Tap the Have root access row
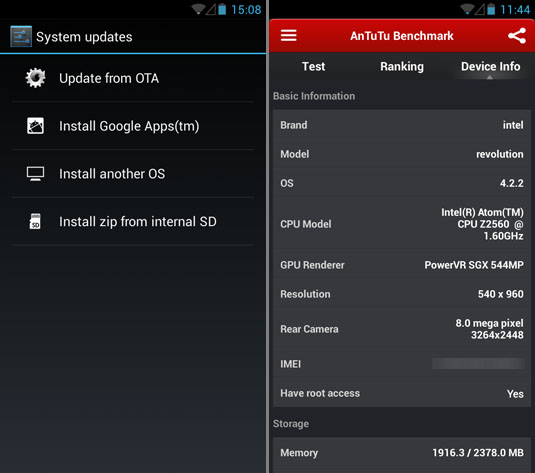Image resolution: width=535 pixels, height=473 pixels. [402, 393]
